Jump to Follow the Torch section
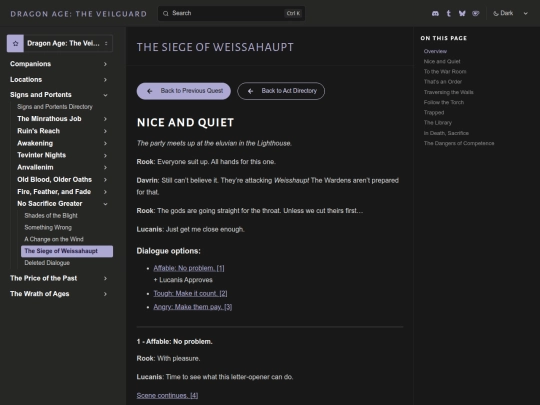This screenshot has width=540, height=405. (x=444, y=102)
